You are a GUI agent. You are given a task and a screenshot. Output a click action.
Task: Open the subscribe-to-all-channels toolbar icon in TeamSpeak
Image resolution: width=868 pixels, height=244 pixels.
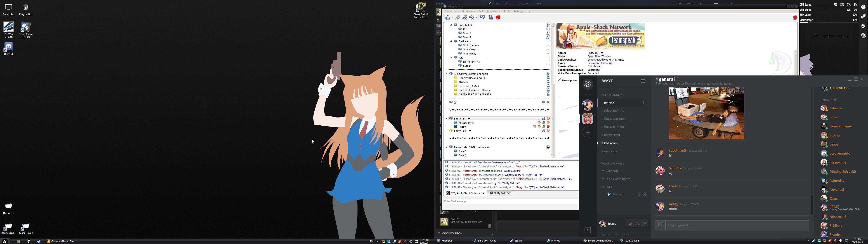click(483, 18)
